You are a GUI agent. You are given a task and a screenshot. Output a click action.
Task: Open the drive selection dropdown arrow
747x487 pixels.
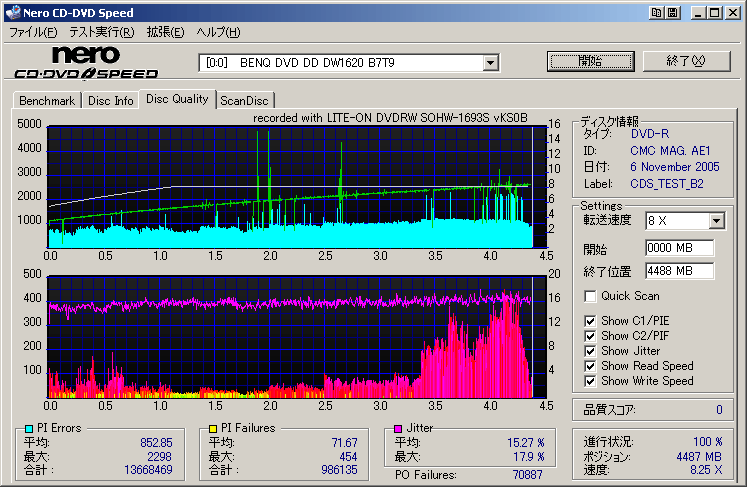tap(490, 63)
